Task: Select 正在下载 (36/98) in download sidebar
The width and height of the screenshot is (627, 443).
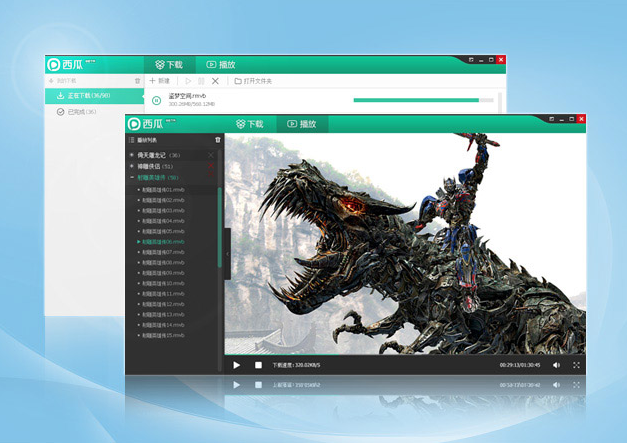Action: tap(94, 96)
